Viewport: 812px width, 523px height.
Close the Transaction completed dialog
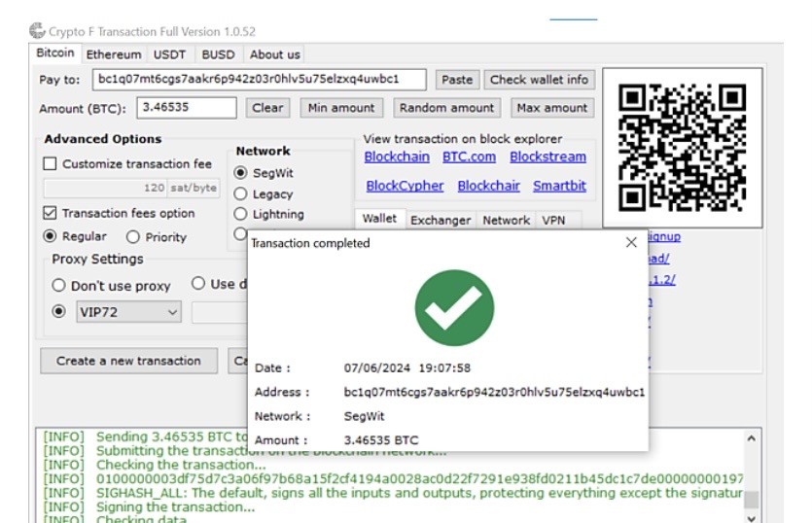tap(631, 243)
